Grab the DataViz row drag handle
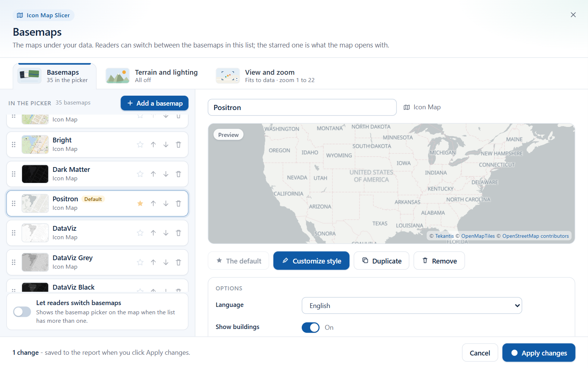 point(14,233)
